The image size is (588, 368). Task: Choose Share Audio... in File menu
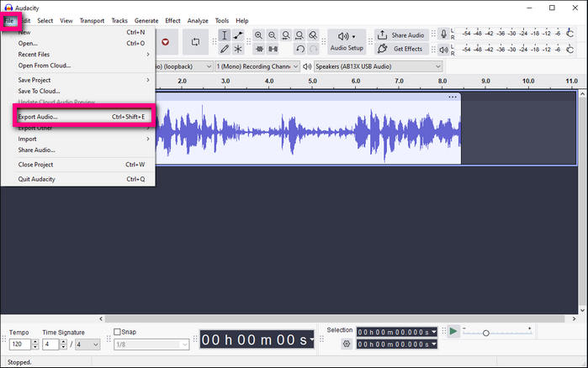[83, 150]
